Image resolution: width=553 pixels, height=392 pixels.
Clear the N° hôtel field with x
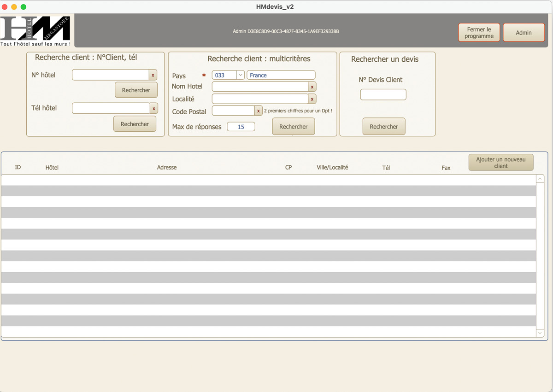point(153,75)
